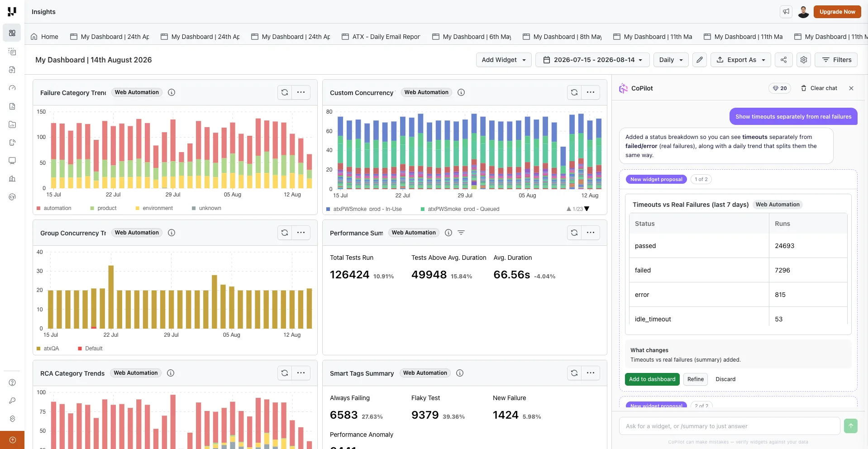Open the Daily granularity dropdown

tap(671, 60)
